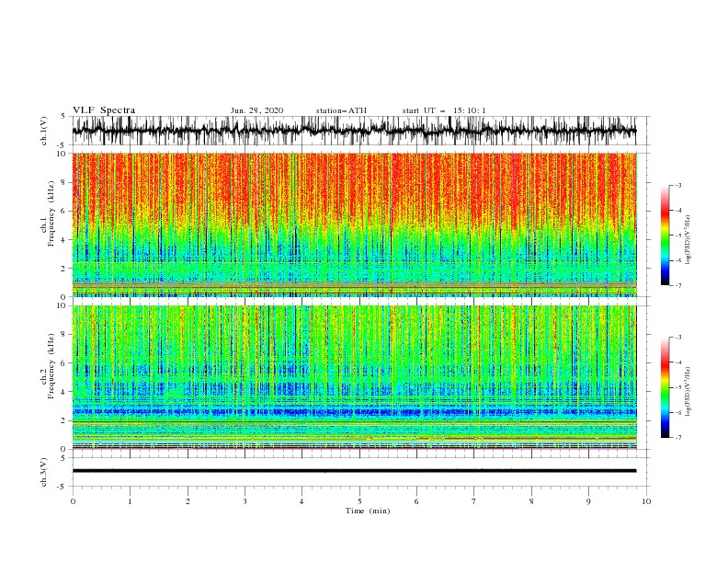Click the "-7" tick on upper color bar
Screen dimensions: 728x563
pos(677,286)
